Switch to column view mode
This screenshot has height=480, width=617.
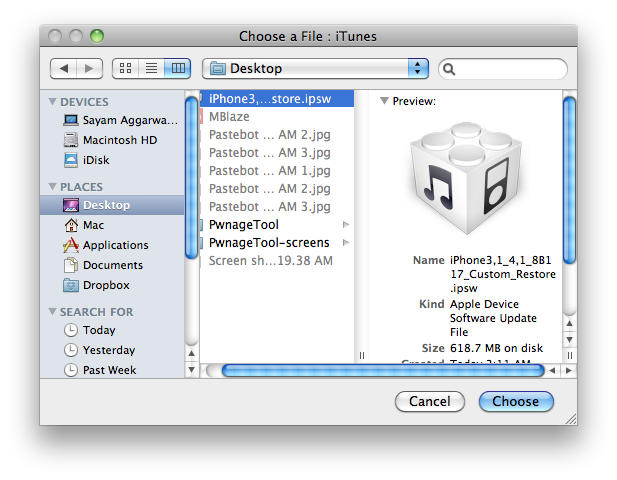177,69
